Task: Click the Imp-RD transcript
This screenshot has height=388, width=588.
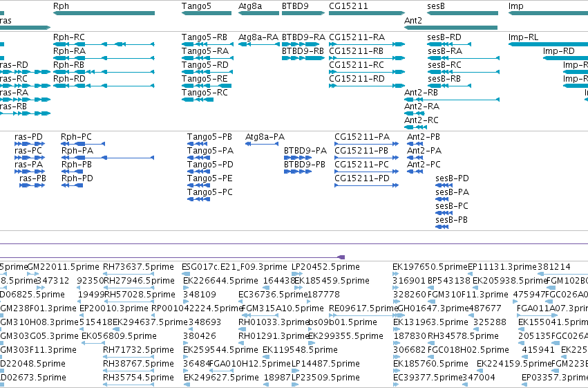Action: 565,58
